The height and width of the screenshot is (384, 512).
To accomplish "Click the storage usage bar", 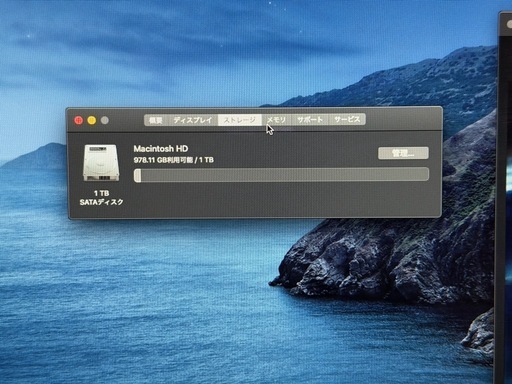I will click(281, 175).
